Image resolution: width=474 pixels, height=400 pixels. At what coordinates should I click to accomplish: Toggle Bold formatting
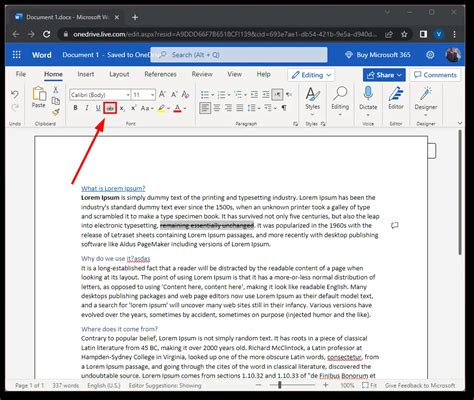point(76,108)
